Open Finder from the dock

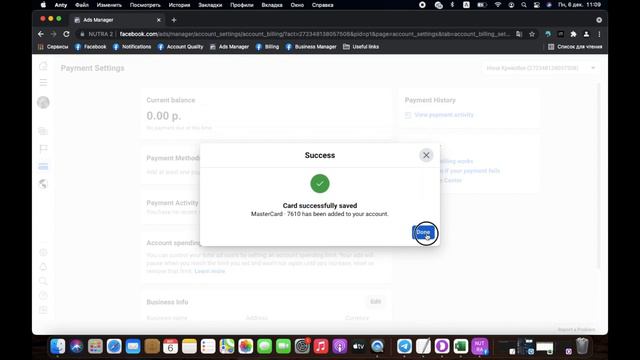58,347
